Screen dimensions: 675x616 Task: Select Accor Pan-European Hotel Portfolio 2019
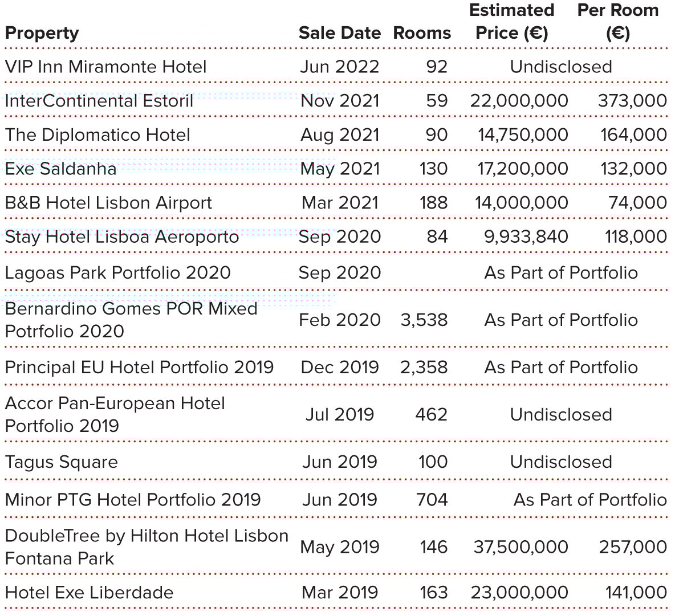click(115, 414)
